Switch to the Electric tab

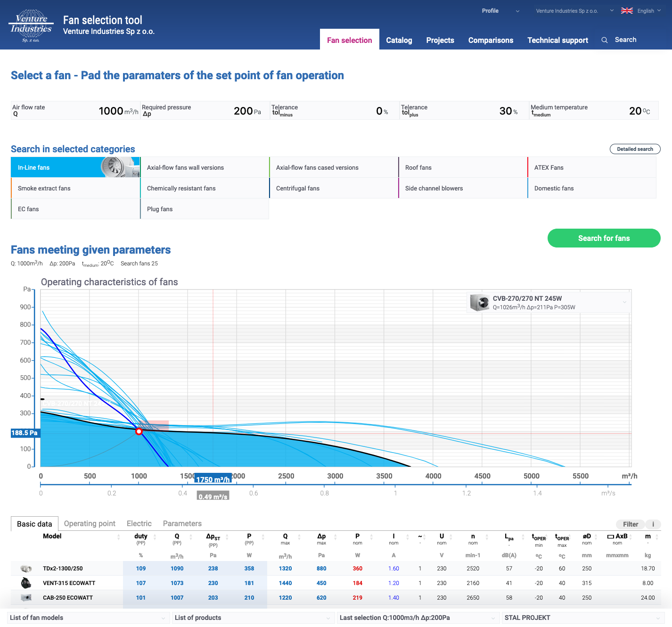(139, 523)
